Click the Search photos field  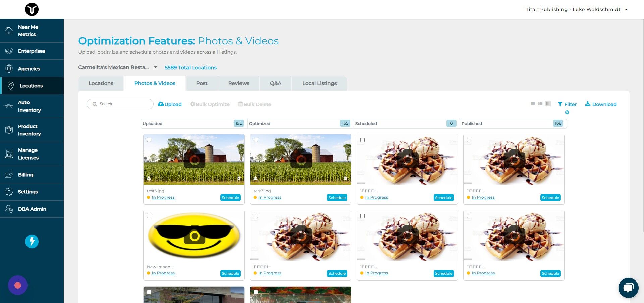point(120,104)
